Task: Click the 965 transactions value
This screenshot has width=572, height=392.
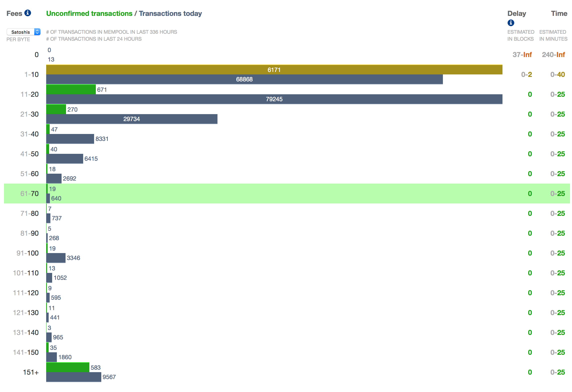Action: [58, 337]
